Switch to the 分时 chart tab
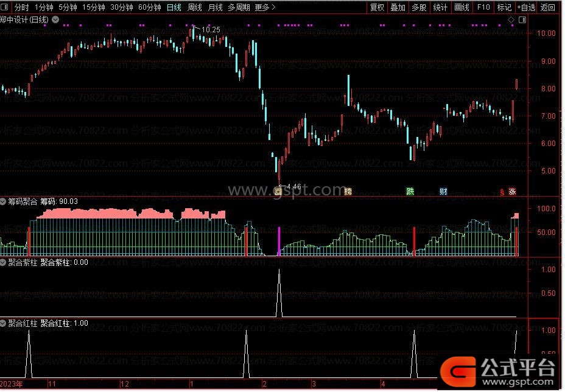Image resolution: width=565 pixels, height=392 pixels. [x=22, y=7]
